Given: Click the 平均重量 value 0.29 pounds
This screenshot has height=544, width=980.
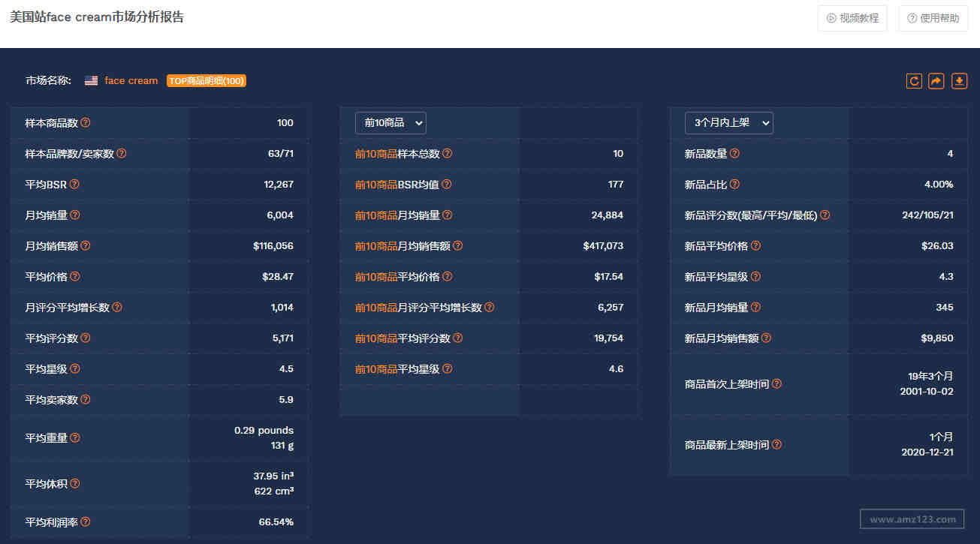Looking at the screenshot, I should tap(264, 431).
